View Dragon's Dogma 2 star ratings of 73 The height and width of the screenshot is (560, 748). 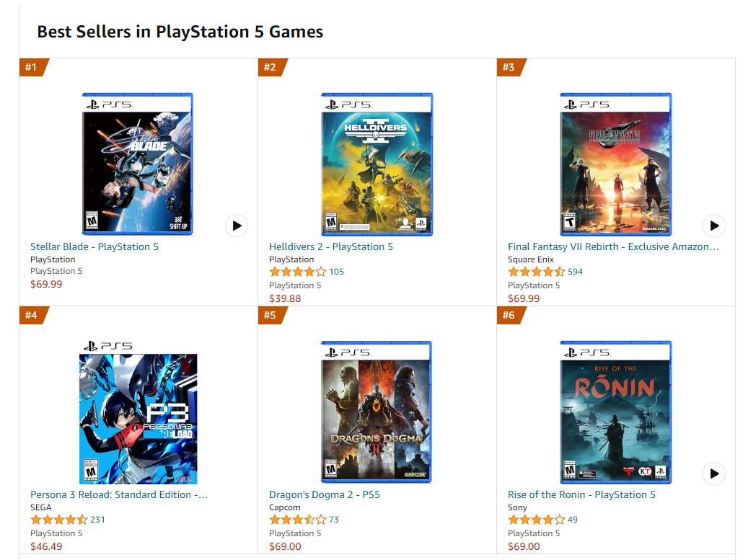[x=304, y=520]
